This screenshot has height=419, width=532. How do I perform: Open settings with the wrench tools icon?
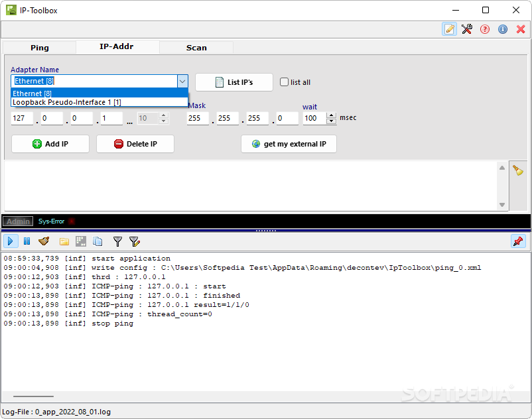pos(467,29)
